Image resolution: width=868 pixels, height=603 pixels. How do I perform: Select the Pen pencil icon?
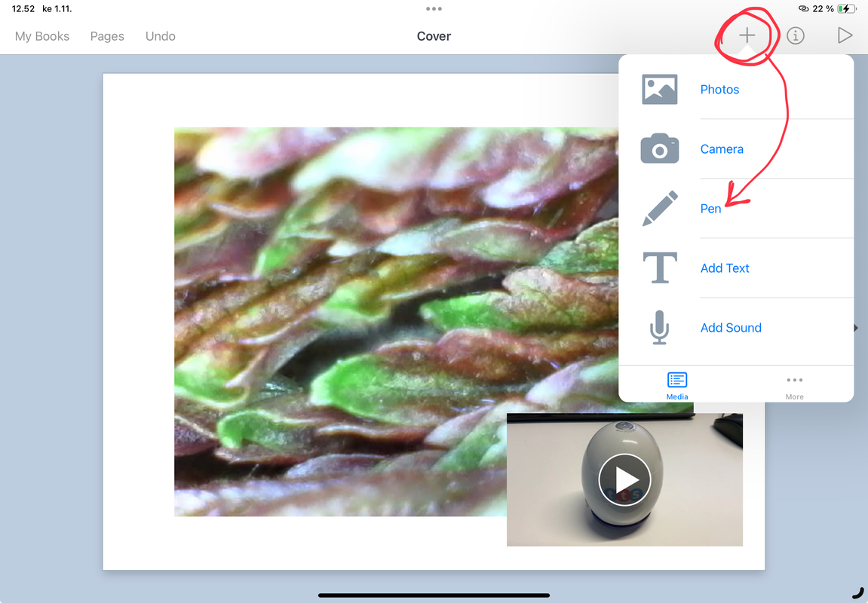659,208
